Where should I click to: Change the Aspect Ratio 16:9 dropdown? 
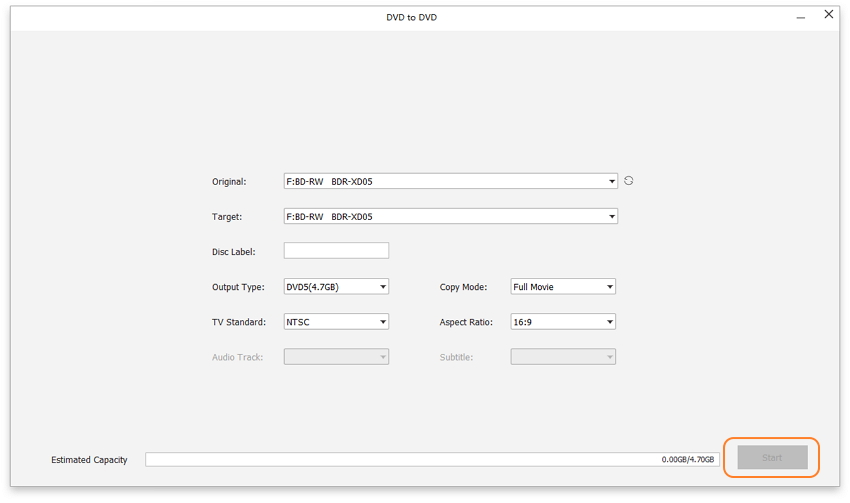(x=563, y=322)
